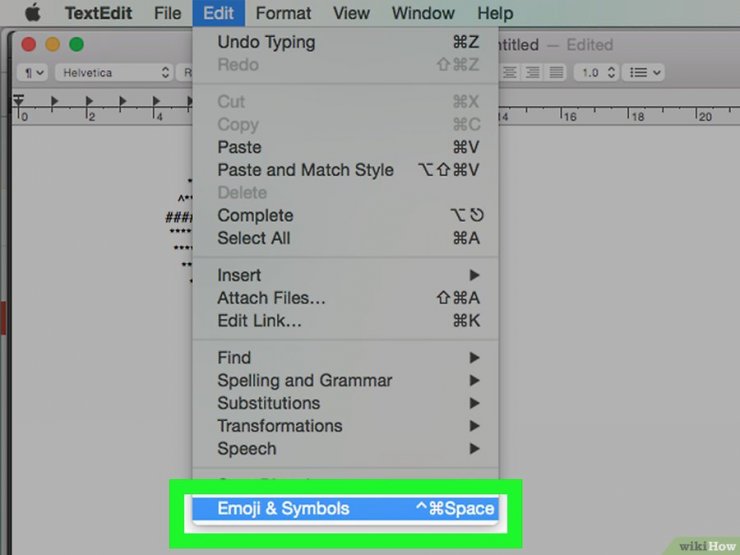
Task: Expand the Find submenu
Action: 345,358
